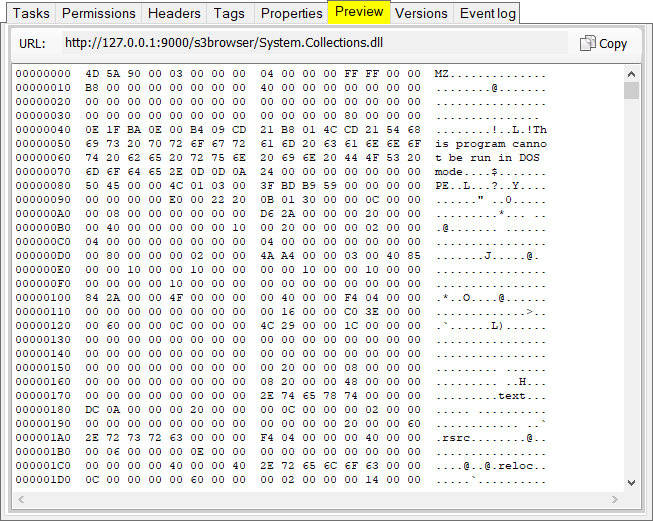Open the Headers tab

click(174, 14)
